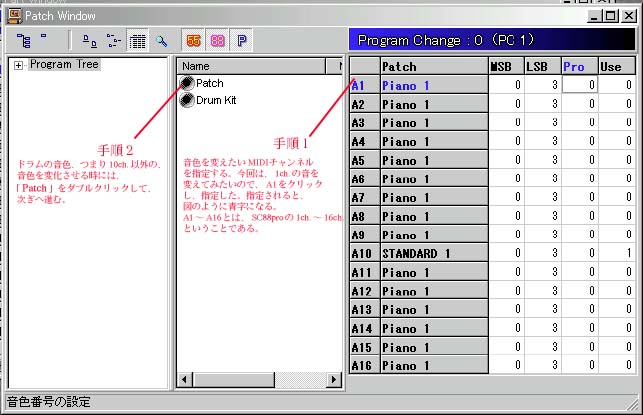Screen dimensions: 643x415
Task: Select channel A10 row header
Action: click(x=362, y=253)
